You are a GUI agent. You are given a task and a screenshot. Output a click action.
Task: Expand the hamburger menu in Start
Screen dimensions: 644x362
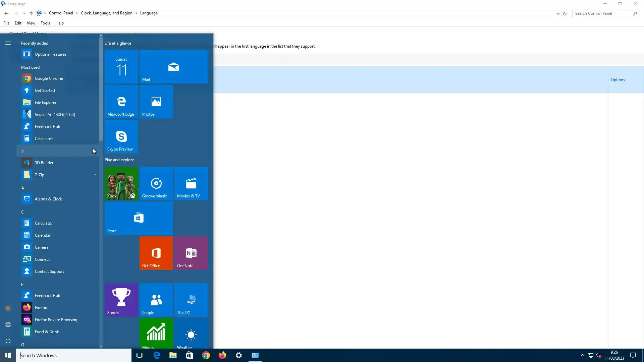click(8, 43)
